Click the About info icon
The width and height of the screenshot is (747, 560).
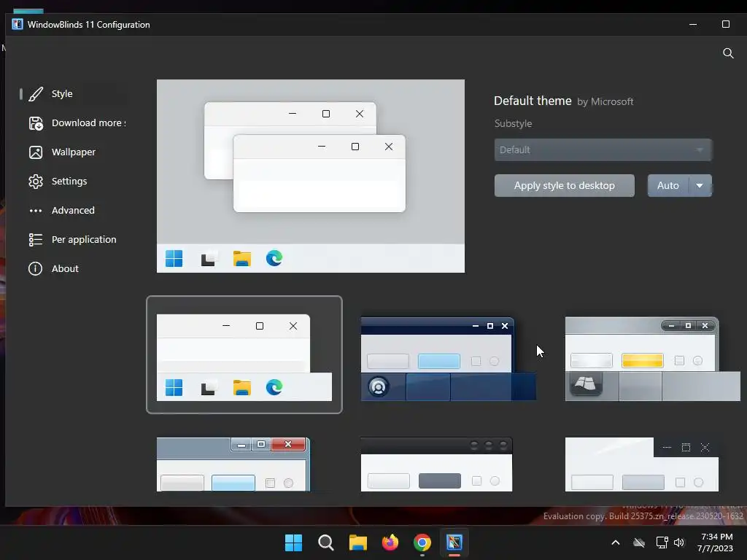[35, 268]
